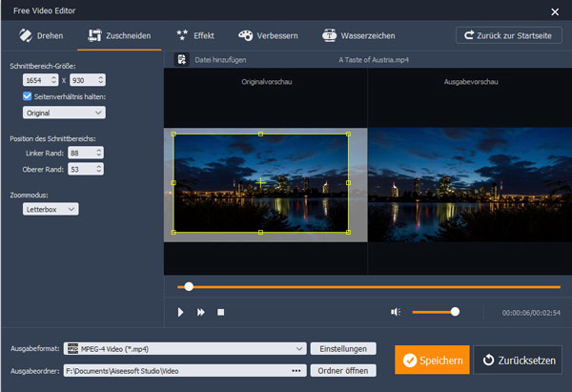The width and height of the screenshot is (572, 392).
Task: Switch to the Effekt tab
Action: [195, 35]
